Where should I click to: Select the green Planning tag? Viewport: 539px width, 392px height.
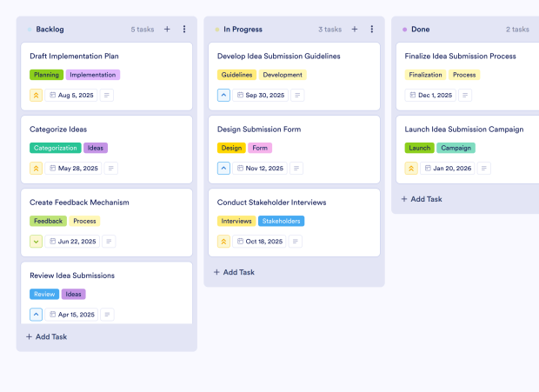pyautogui.click(x=46, y=75)
